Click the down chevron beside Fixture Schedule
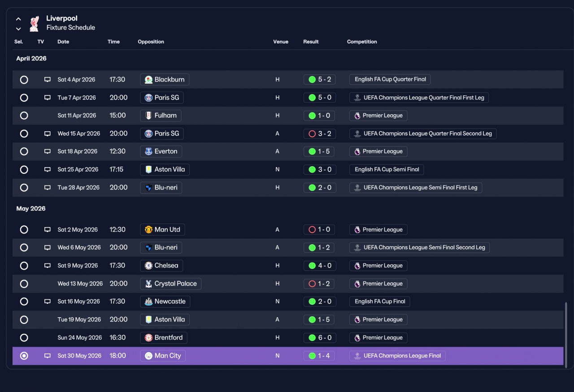This screenshot has height=392, width=574. (18, 29)
